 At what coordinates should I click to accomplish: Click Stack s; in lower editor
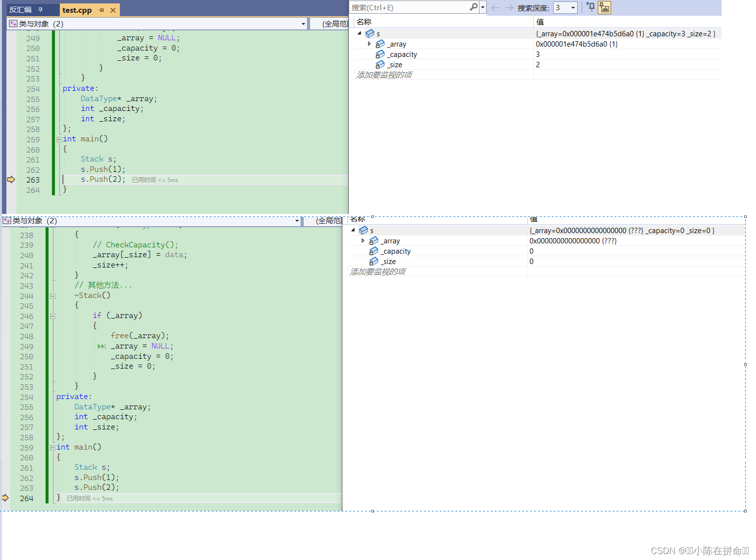(x=92, y=467)
